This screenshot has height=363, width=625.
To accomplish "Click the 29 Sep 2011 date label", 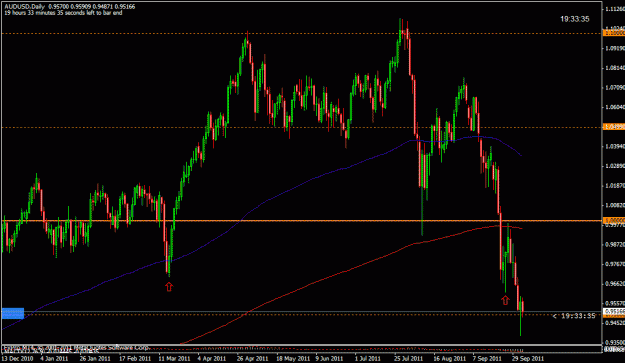I will pyautogui.click(x=528, y=359).
